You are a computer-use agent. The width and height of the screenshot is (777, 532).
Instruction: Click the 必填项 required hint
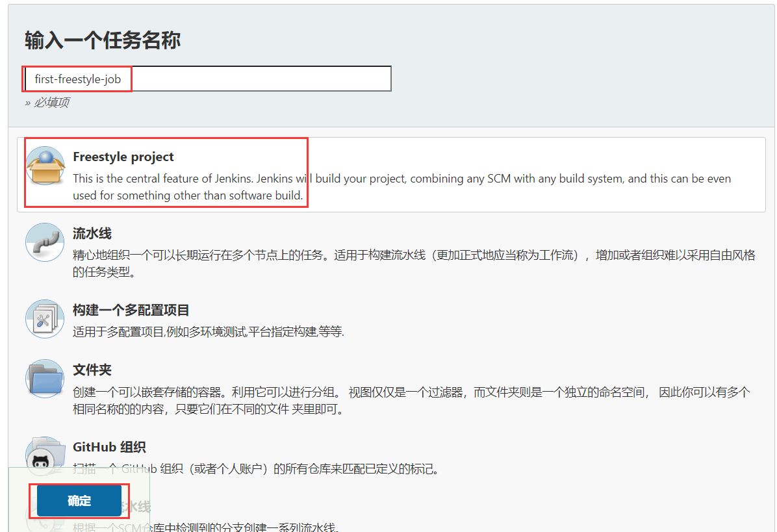click(x=47, y=103)
